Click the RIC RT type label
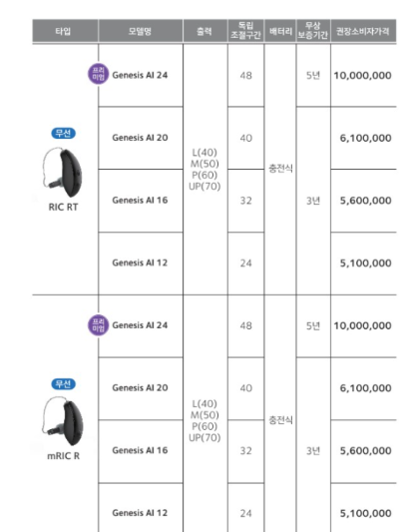This screenshot has height=532, width=414. (64, 207)
